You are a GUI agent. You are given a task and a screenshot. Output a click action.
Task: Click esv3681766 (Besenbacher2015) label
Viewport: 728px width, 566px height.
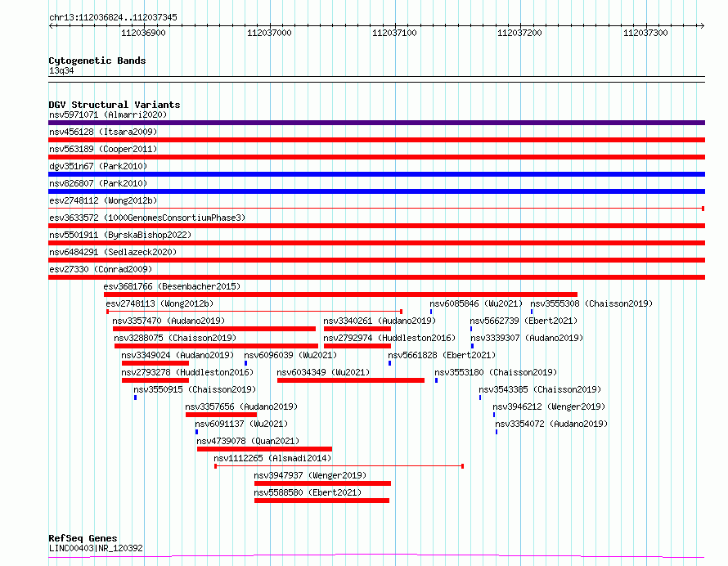tap(172, 286)
